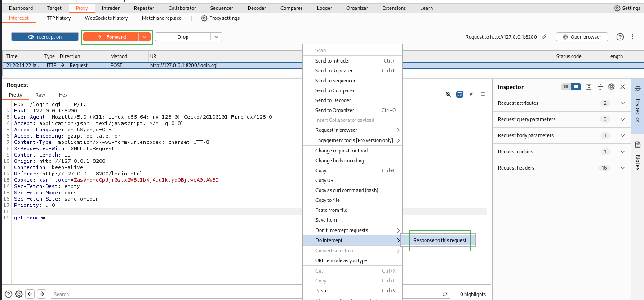
Task: Choose URL-encode as you type
Action: click(x=352, y=260)
